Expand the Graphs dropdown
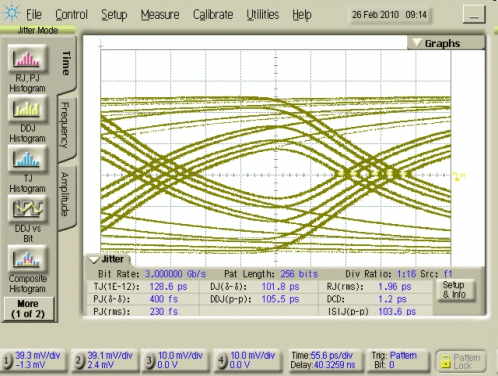Screen dimensions: 498x376 click(446, 43)
